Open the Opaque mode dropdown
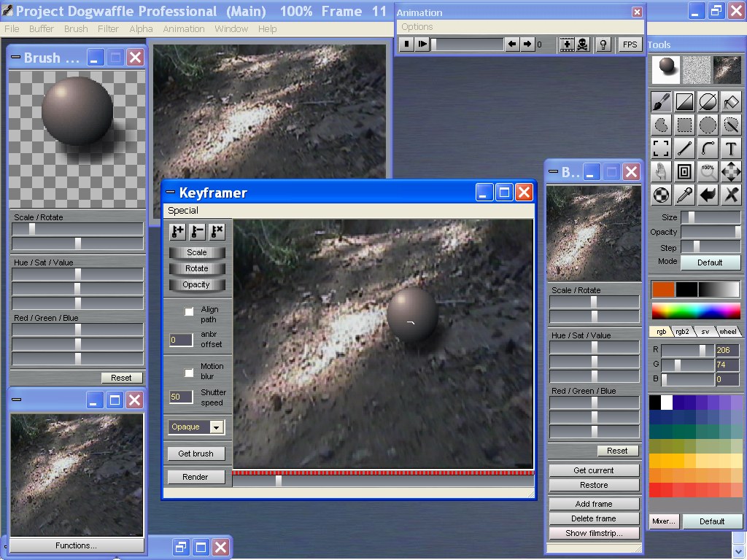Image resolution: width=747 pixels, height=560 pixels. (x=216, y=427)
